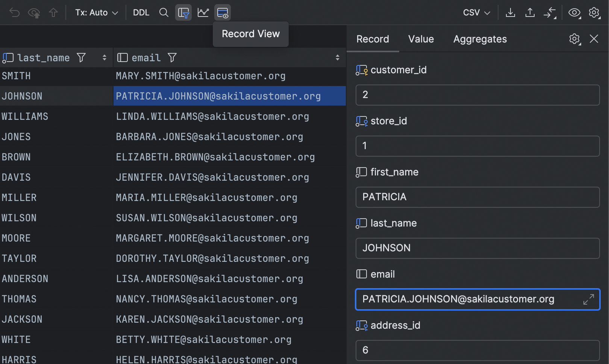Open the Tx: Auto transaction dropdown
Screen dimensions: 609x364
point(96,12)
